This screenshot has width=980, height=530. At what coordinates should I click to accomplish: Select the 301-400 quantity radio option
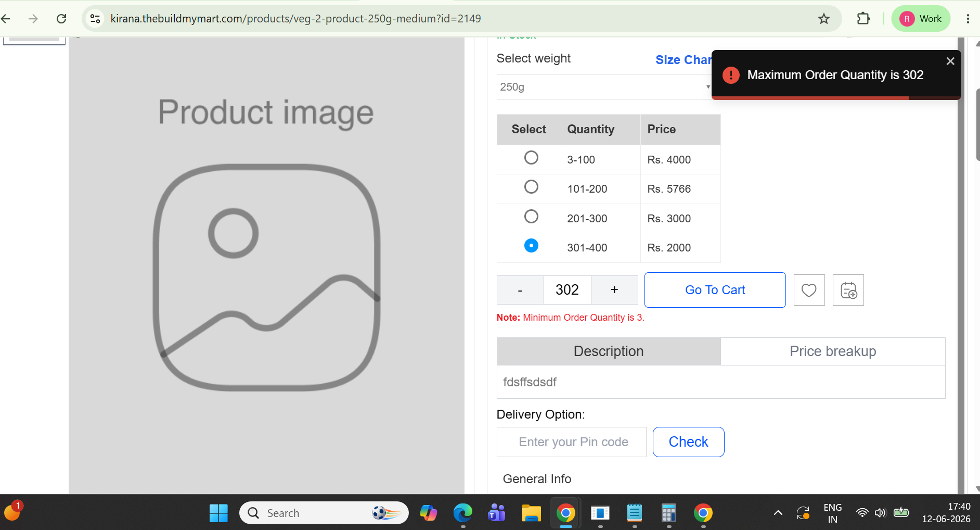[x=531, y=246]
